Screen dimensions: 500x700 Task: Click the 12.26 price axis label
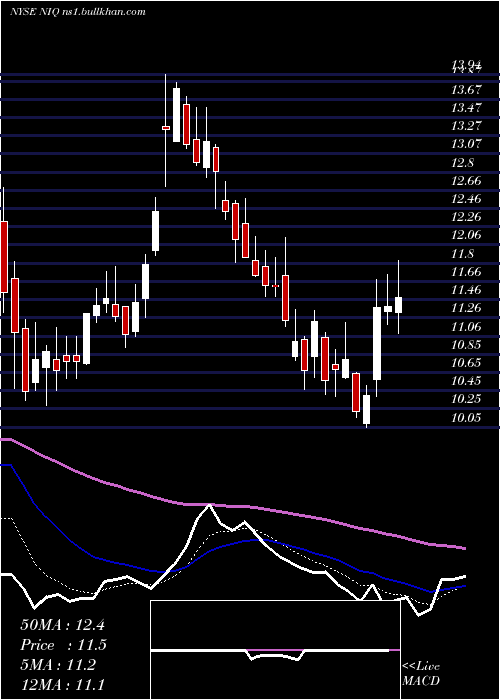point(467,217)
